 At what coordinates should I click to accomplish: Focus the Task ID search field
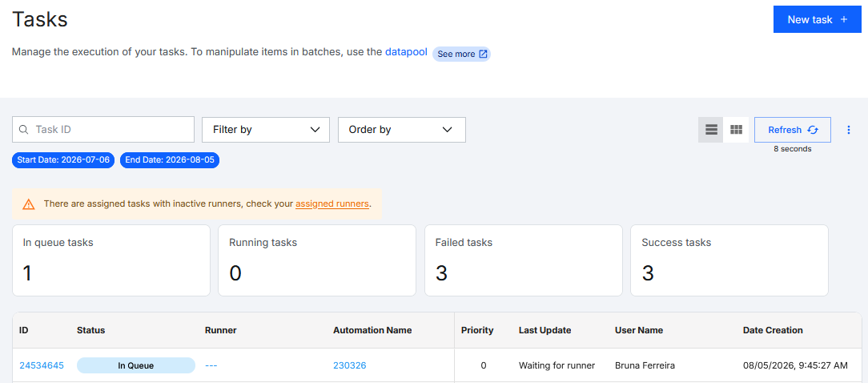[x=103, y=130]
